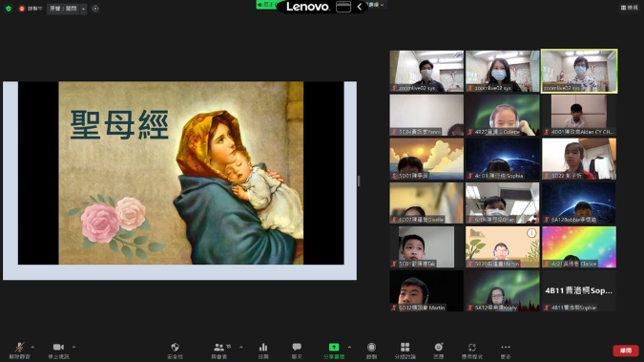Select first zoomlive02 sys video with masked man
The height and width of the screenshot is (362, 644).
coord(426,72)
